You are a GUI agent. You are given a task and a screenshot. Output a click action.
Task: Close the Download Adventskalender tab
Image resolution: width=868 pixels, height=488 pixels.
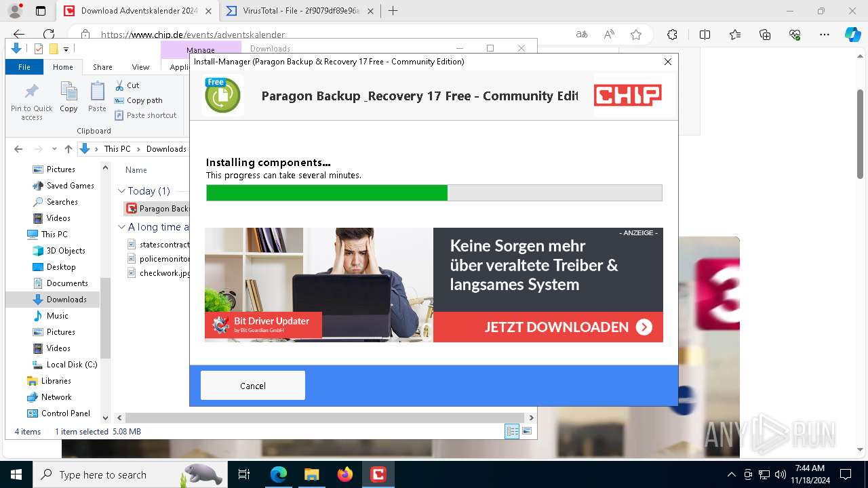coord(208,11)
